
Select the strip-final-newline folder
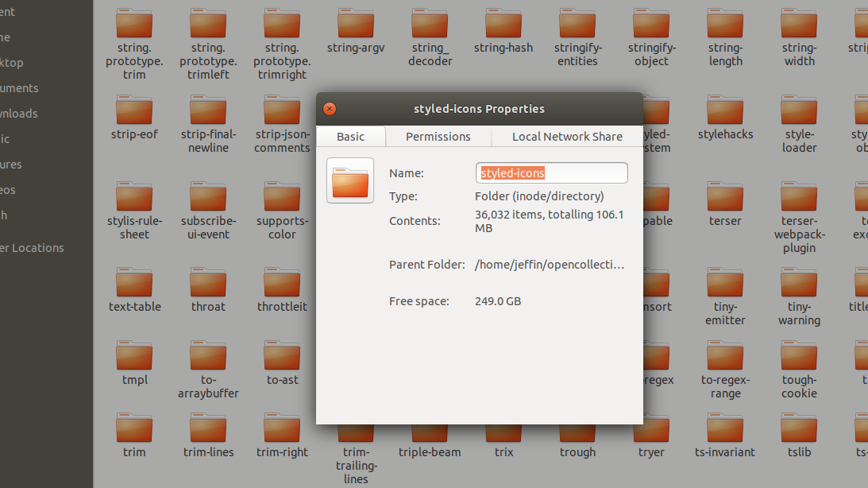point(208,123)
